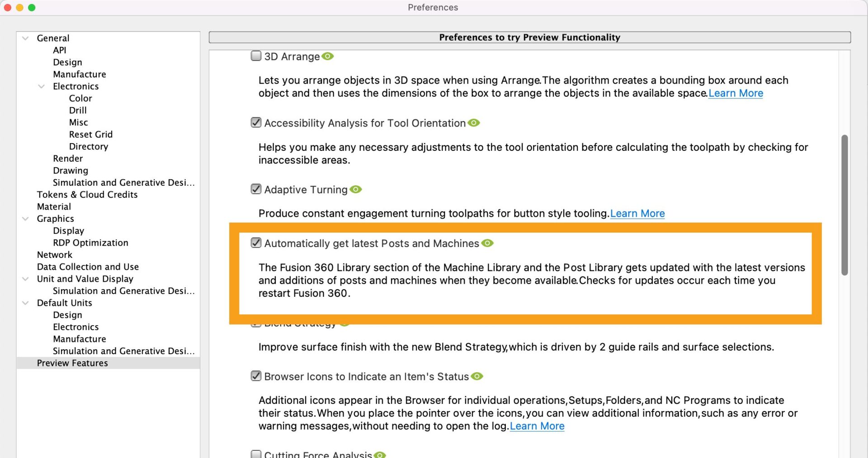Select Graphics in the sidebar tree
Viewport: 868px width, 458px height.
pyautogui.click(x=55, y=219)
